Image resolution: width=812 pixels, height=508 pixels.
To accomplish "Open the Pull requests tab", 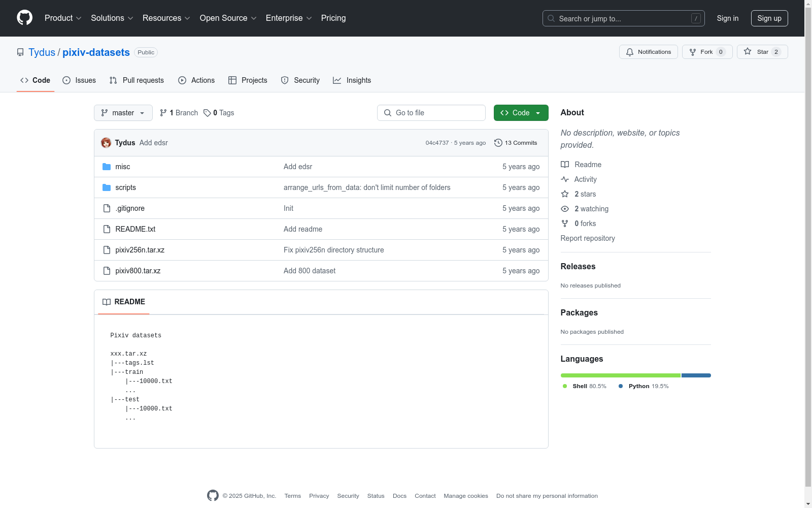I will coord(137,80).
